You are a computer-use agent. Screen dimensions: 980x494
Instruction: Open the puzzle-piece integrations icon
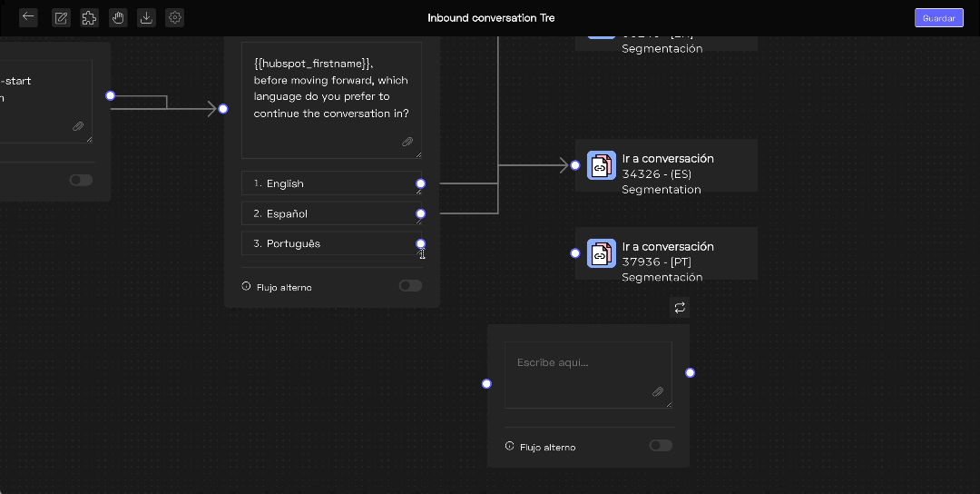(89, 17)
